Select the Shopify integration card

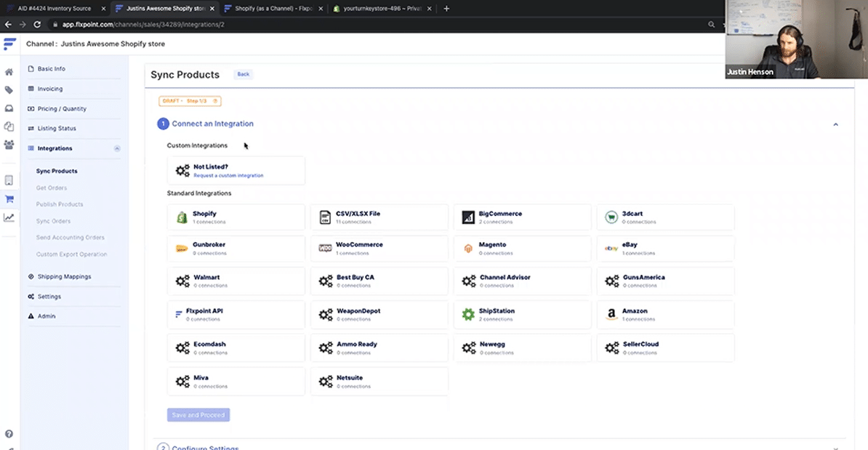click(236, 217)
